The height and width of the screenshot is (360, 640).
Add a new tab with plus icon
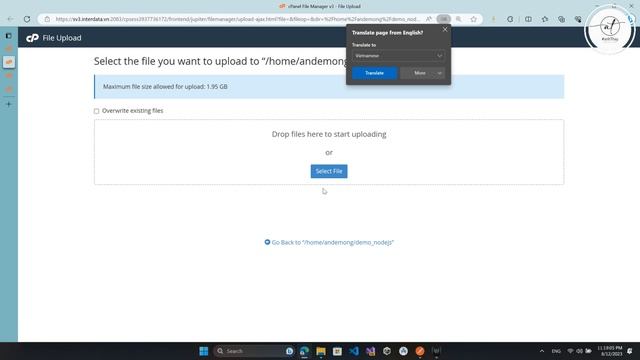(9, 104)
